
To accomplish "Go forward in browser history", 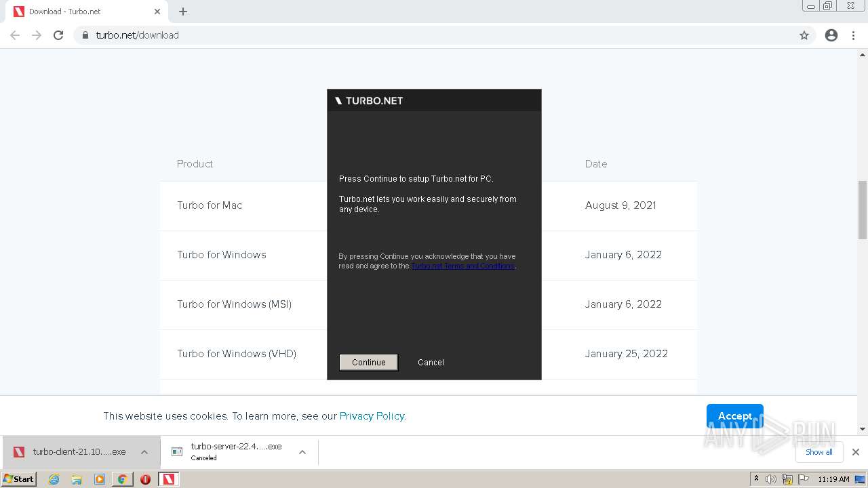I will pos(37,35).
